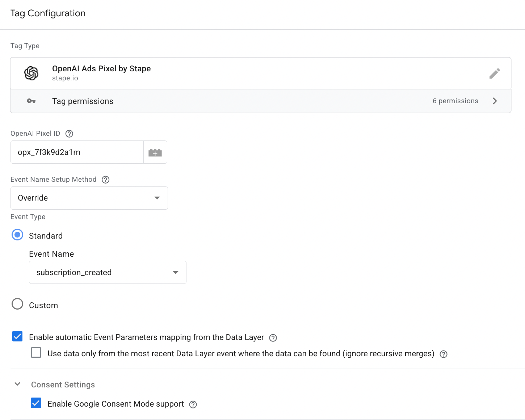Click the key icon beside Tag permissions
525x420 pixels.
(x=31, y=101)
